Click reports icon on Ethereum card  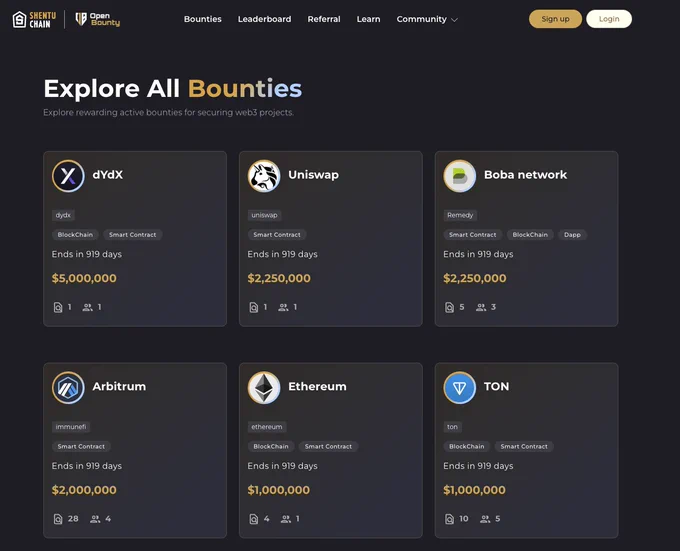(x=254, y=519)
